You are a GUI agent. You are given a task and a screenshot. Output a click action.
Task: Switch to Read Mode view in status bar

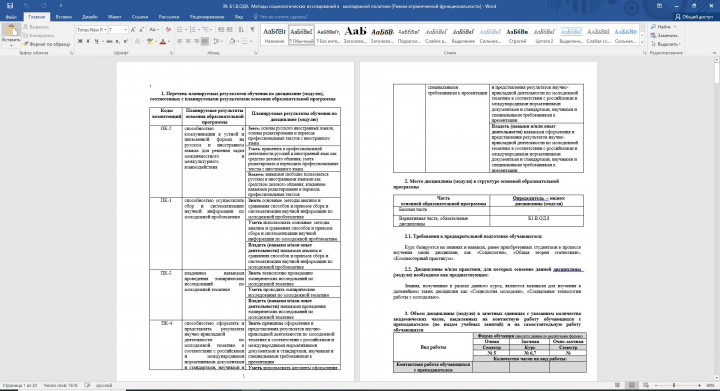pyautogui.click(x=618, y=385)
